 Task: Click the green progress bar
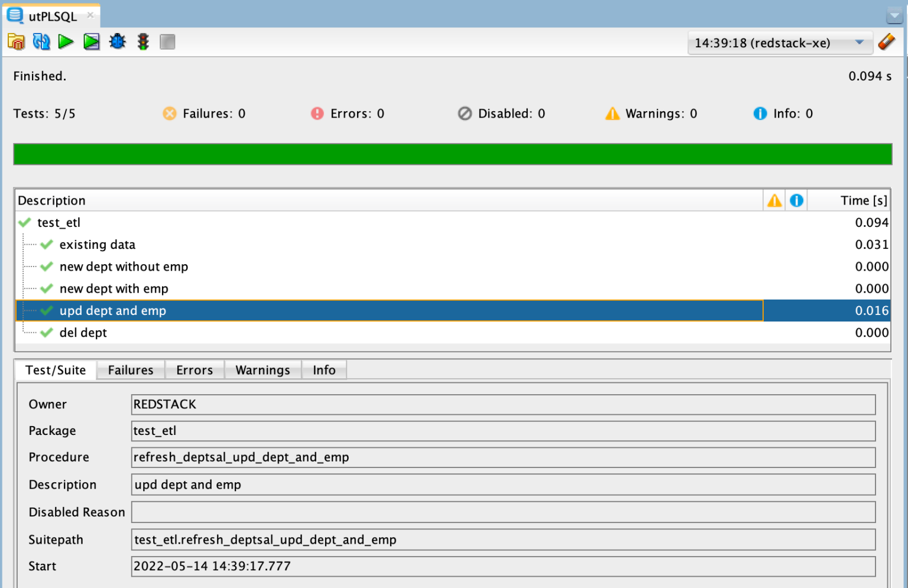coord(453,154)
